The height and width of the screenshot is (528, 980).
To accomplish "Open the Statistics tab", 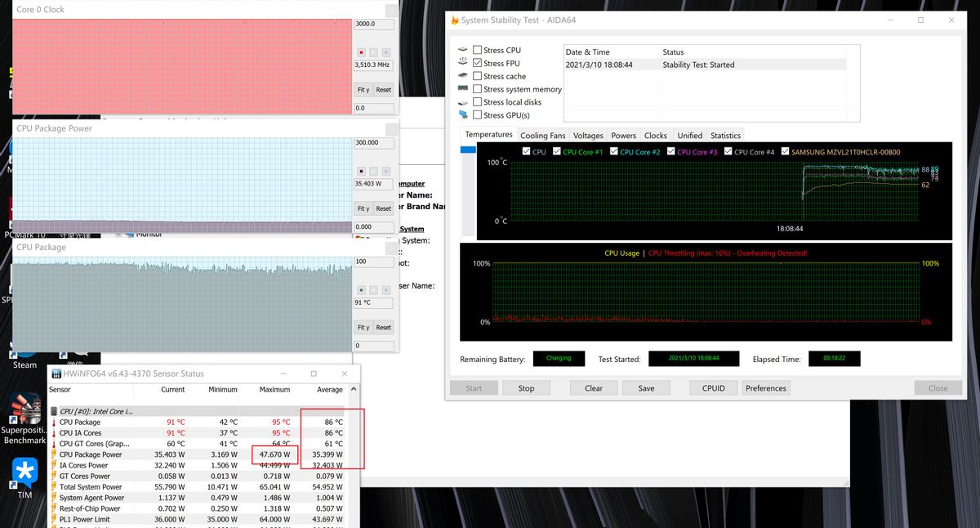I will pyautogui.click(x=725, y=136).
